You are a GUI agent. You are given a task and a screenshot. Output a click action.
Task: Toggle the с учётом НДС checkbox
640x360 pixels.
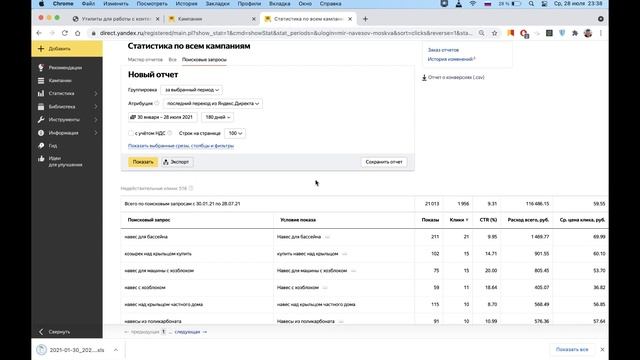click(131, 133)
